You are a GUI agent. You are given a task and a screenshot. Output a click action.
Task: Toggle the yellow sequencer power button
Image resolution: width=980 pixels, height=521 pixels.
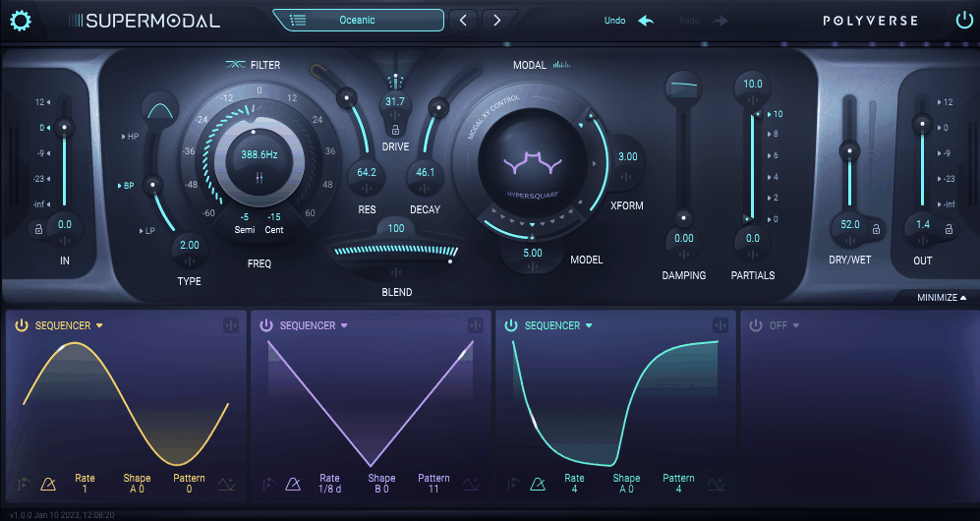click(x=22, y=325)
